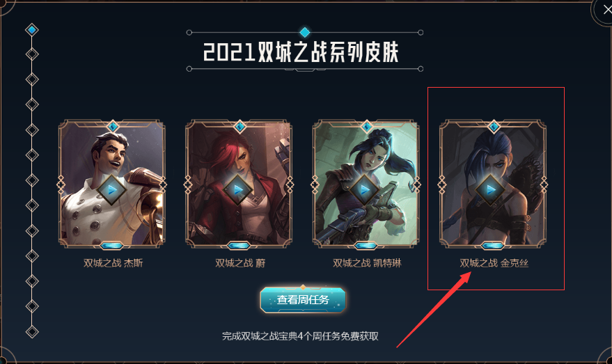Click the gem atop the 凯特琳 card
This screenshot has height=364, width=612.
366,127
